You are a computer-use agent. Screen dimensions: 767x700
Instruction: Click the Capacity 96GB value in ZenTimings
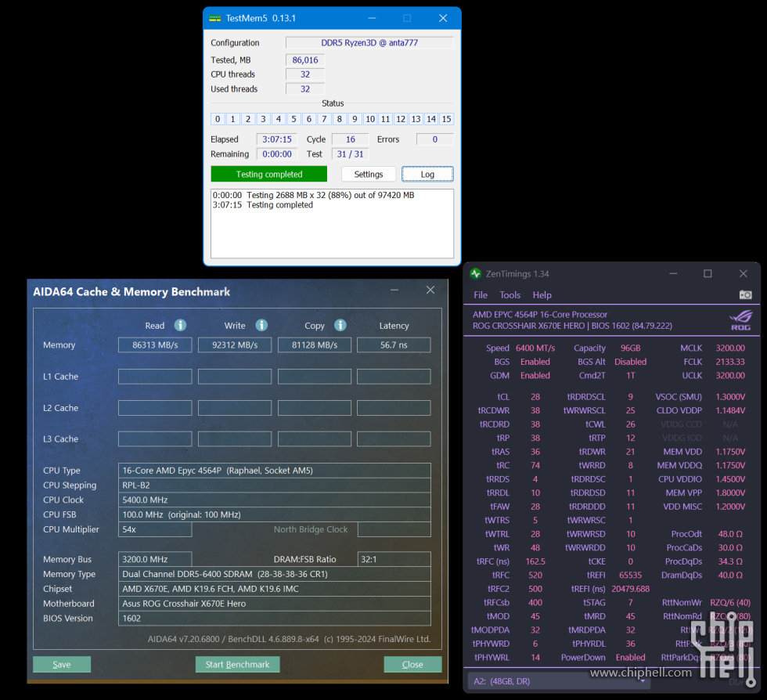pyautogui.click(x=631, y=348)
